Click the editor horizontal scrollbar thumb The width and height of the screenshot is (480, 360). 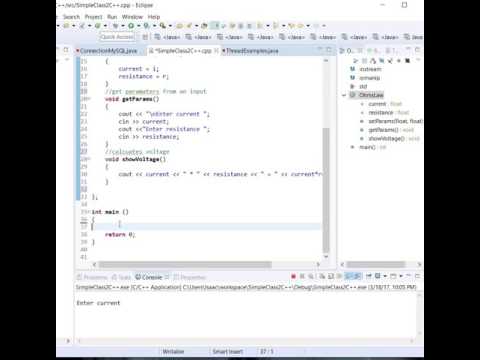tap(185, 264)
